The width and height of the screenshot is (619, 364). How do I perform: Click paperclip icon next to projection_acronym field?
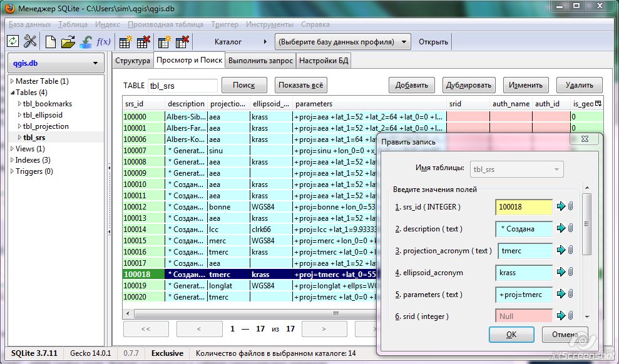[x=570, y=250]
